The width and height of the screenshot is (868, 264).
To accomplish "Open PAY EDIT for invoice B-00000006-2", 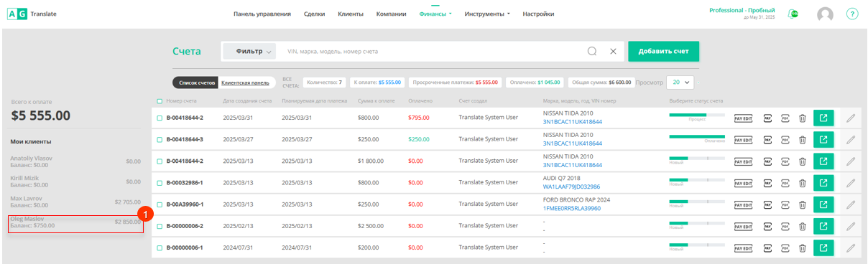I will [x=743, y=226].
